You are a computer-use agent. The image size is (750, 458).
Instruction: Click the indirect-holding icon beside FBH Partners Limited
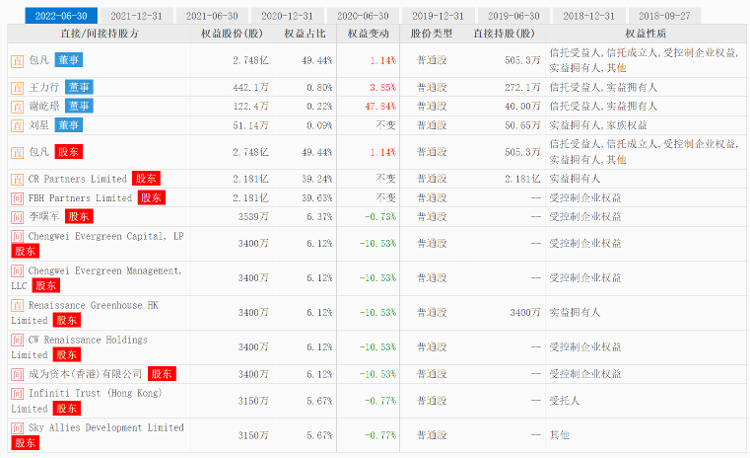17,198
